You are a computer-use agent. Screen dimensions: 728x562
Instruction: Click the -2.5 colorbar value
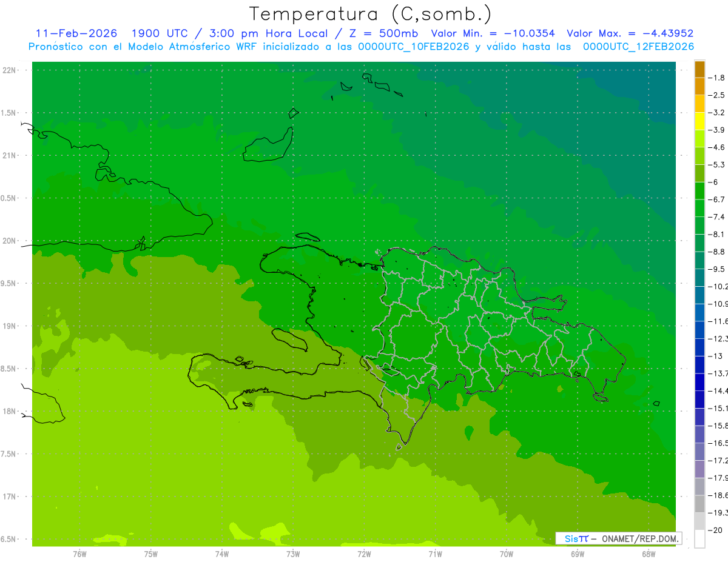tap(717, 95)
